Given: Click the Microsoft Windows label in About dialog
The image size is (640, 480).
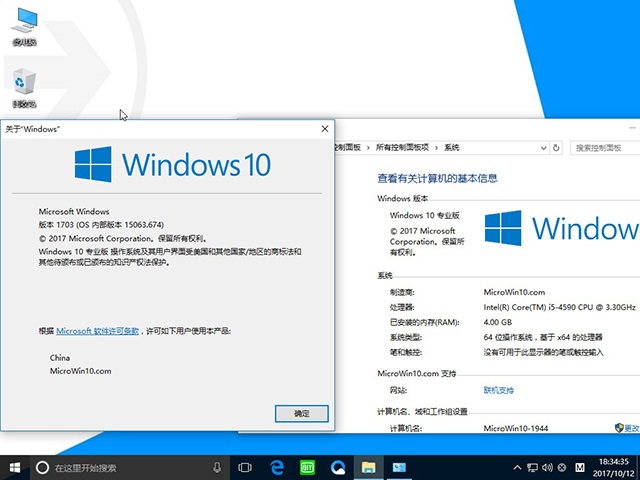Looking at the screenshot, I should point(74,211).
